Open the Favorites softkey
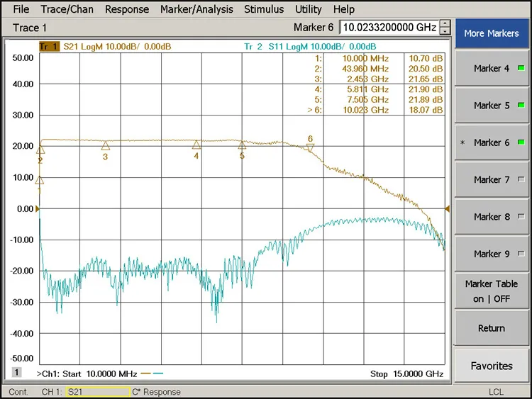Screen dimensions: 532x399 point(492,366)
